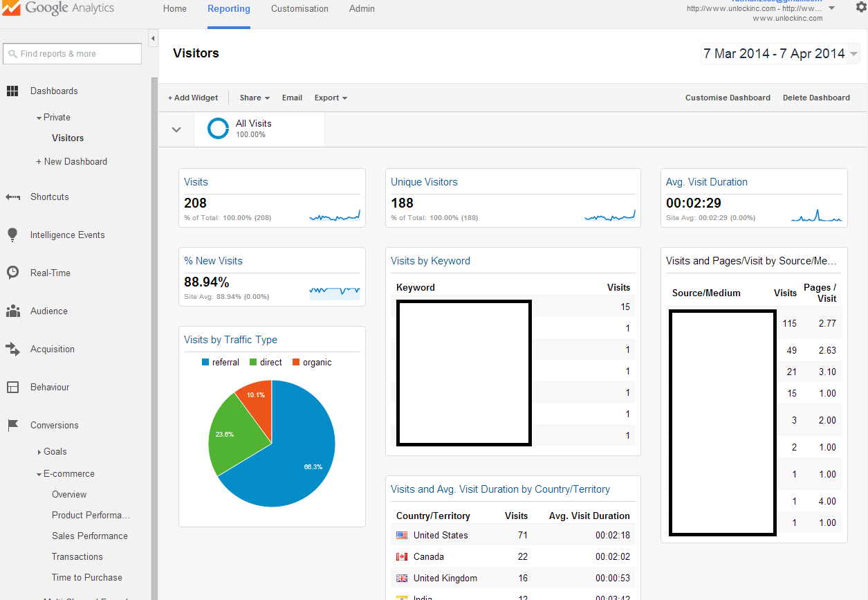Viewport: 868px width, 600px height.
Task: Open the Behaviour layout icon
Action: pyautogui.click(x=12, y=387)
